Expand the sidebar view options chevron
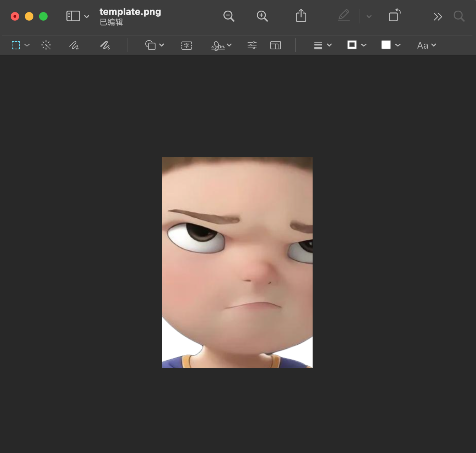This screenshot has width=476, height=453. 87,16
